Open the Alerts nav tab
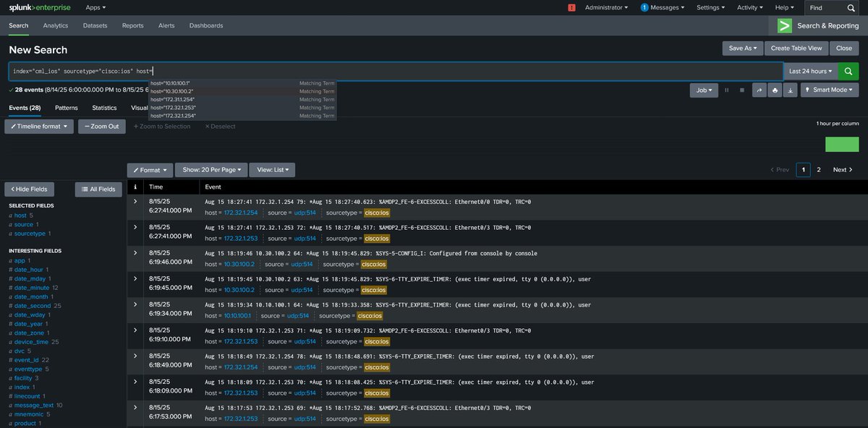 [x=166, y=25]
